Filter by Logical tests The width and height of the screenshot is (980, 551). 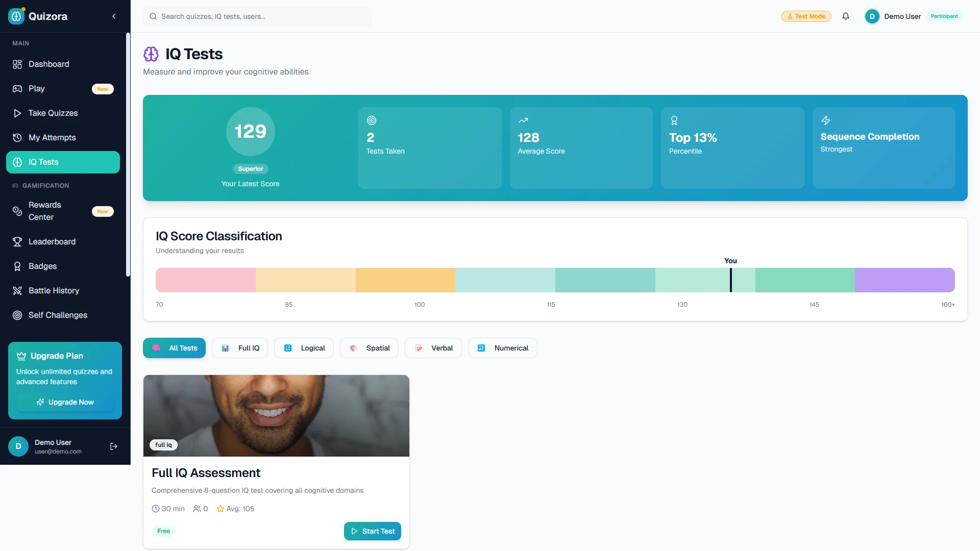point(304,348)
